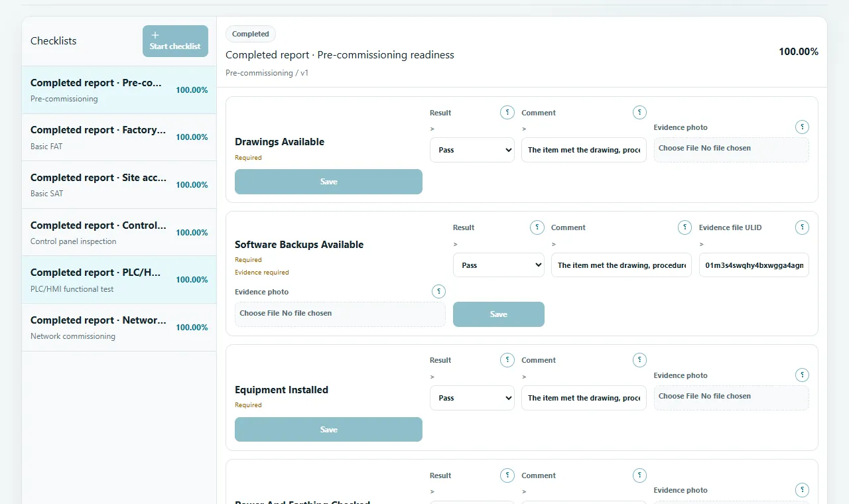Focus Comment field for Drawings Available
Viewport: 849px width, 504px height.
(x=584, y=150)
